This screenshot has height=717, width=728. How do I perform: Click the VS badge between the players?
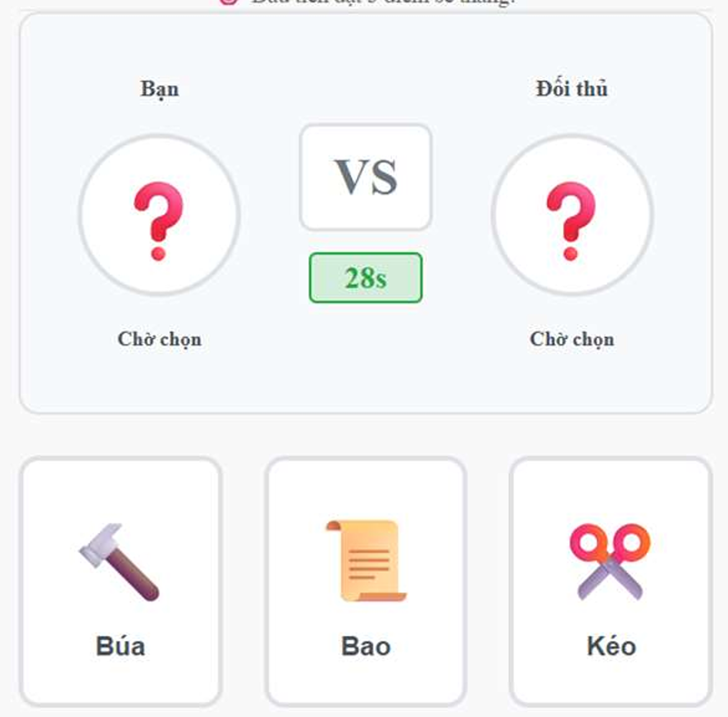(x=366, y=177)
